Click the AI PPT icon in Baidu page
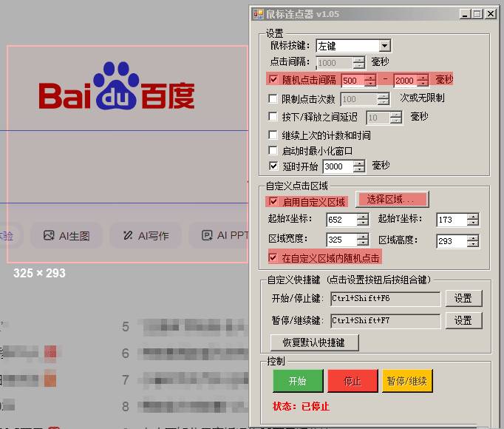This screenshot has width=504, height=429. tap(207, 235)
